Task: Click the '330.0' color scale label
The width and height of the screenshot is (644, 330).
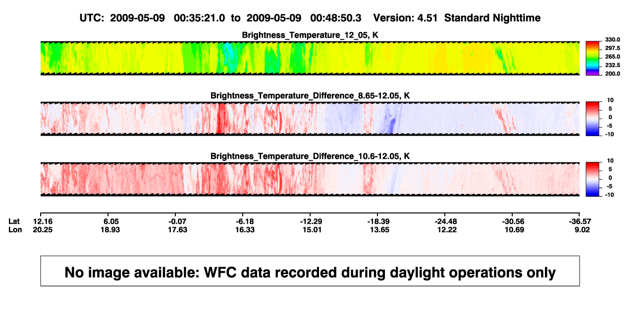Action: click(x=613, y=40)
